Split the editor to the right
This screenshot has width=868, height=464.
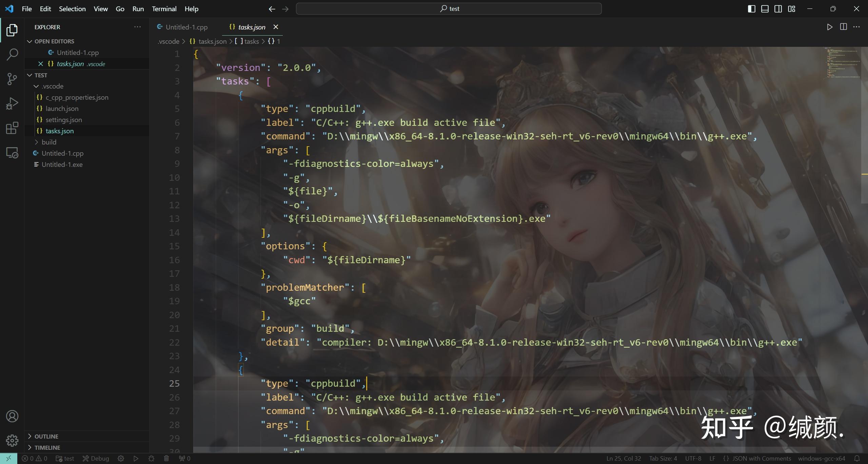843,27
